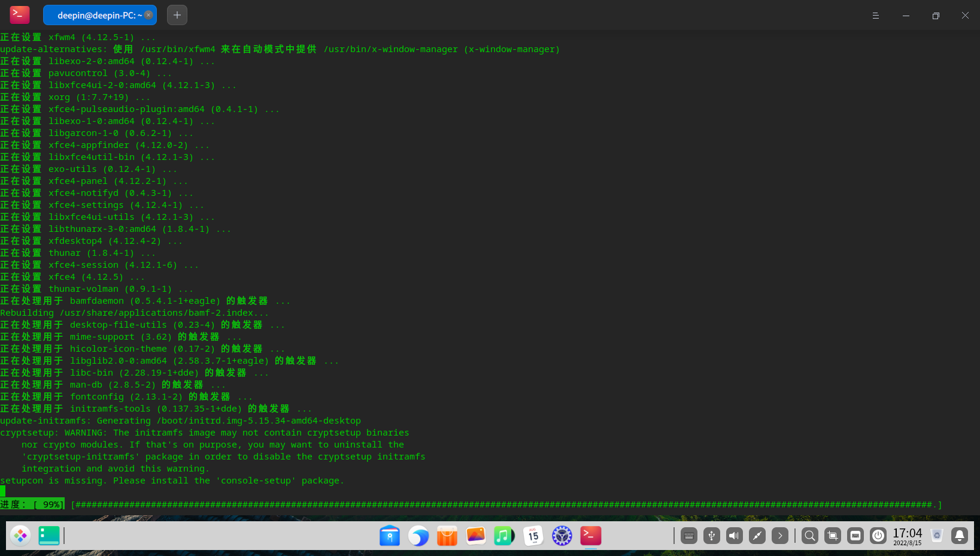Launch the Music player from the dock

505,536
